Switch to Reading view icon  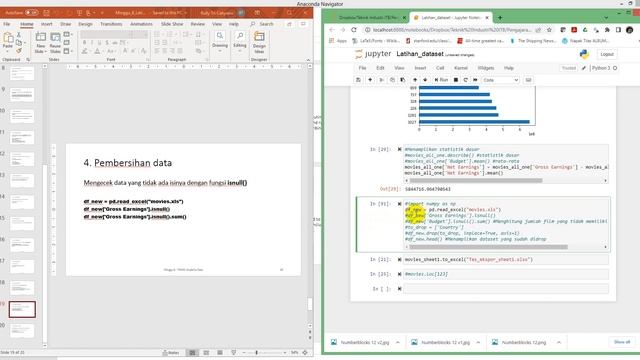click(x=220, y=353)
